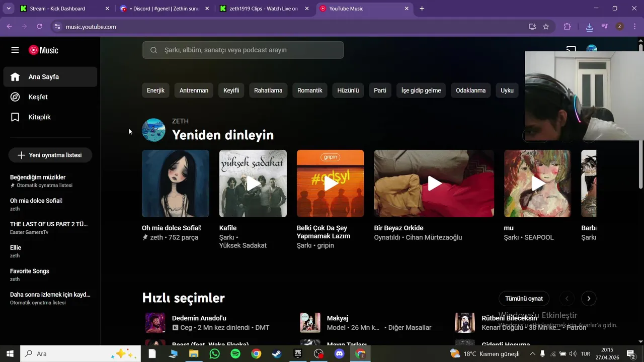644x362 pixels.
Task: Launch Steam from the taskbar
Action: click(x=277, y=354)
